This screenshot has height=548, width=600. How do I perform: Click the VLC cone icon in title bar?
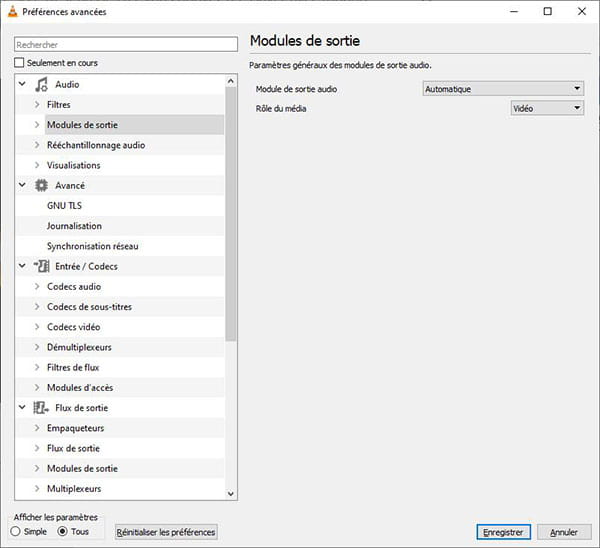11,11
